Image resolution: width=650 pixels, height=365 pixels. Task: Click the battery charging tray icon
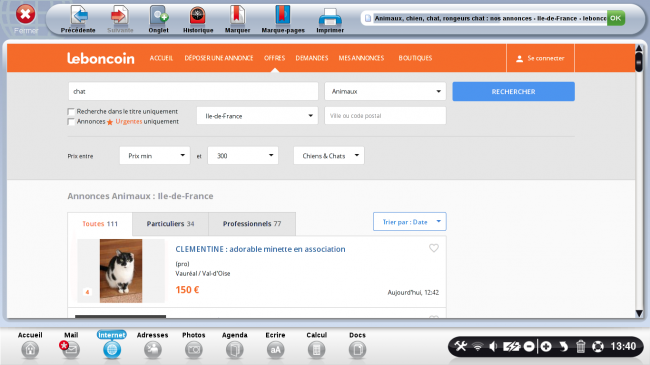point(511,346)
